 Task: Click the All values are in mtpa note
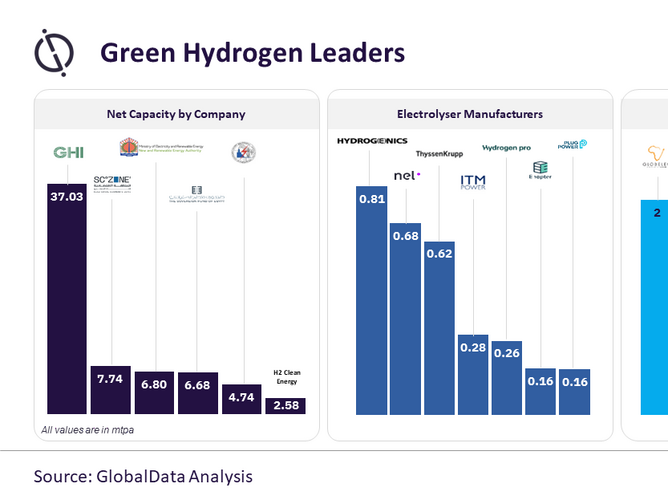pos(87,430)
